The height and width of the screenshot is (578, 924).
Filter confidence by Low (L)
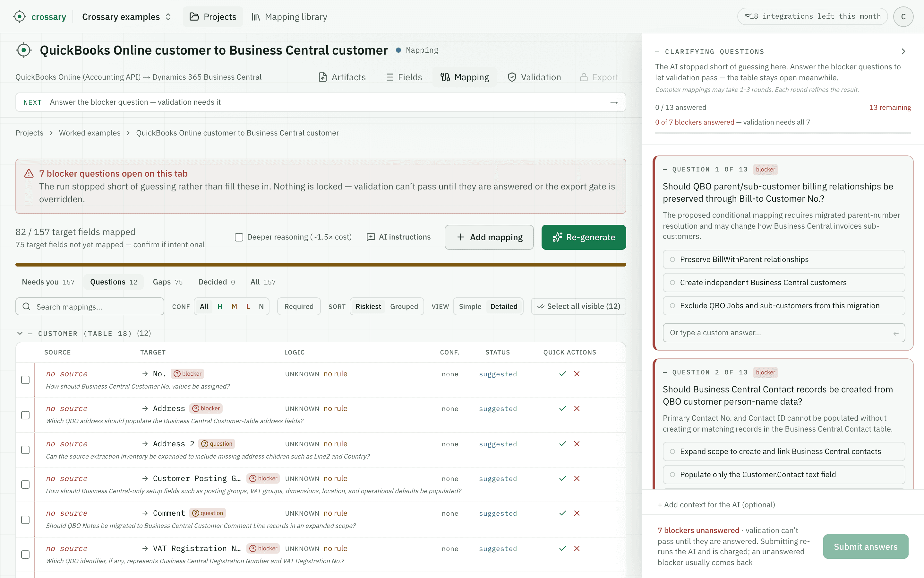pos(248,307)
